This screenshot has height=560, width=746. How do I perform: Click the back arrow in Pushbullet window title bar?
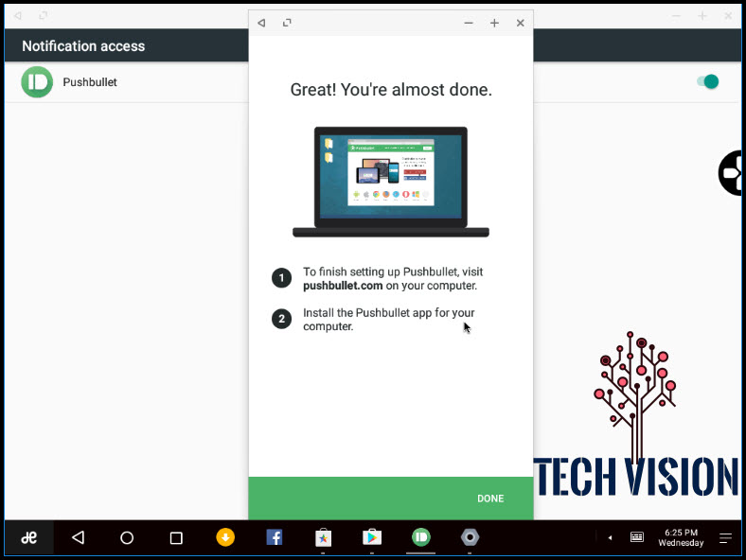(x=261, y=23)
